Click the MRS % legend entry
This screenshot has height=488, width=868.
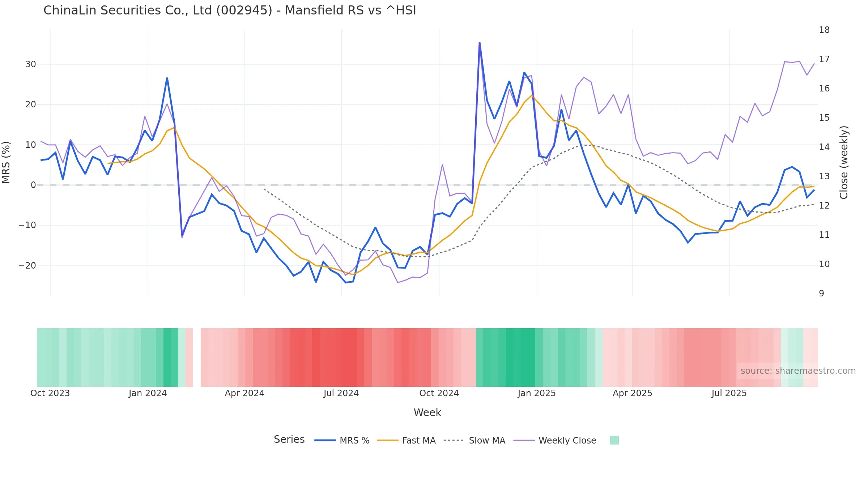pos(342,440)
